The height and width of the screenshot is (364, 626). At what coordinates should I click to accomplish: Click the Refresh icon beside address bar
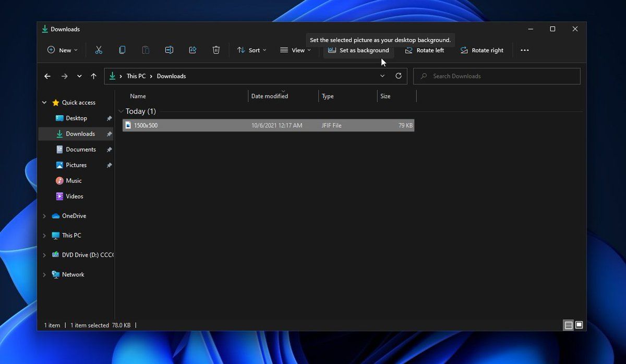pyautogui.click(x=399, y=76)
